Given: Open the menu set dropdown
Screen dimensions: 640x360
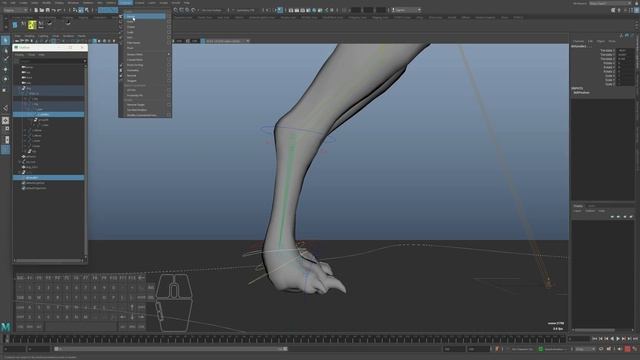Looking at the screenshot, I should point(15,10).
